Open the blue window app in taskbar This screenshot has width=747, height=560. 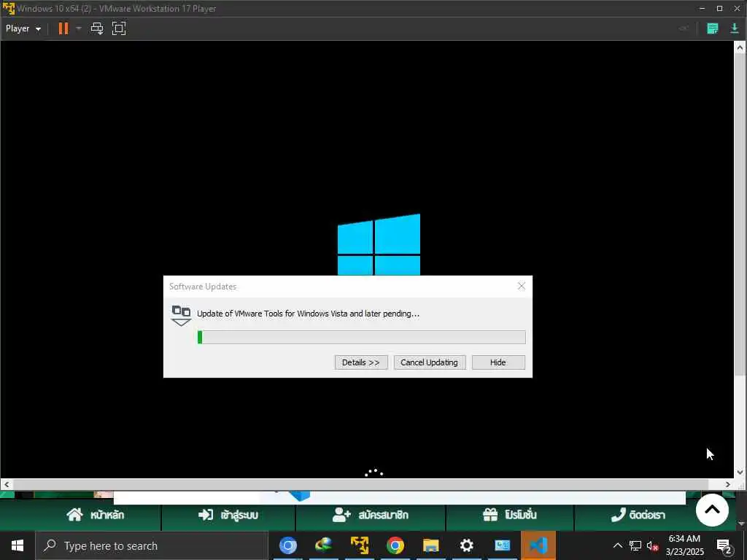(502, 545)
